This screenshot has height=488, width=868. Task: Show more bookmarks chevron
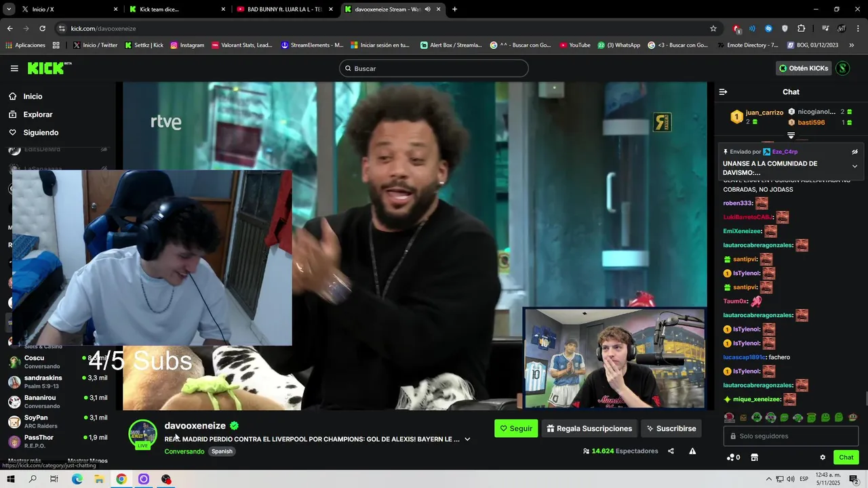coord(852,45)
